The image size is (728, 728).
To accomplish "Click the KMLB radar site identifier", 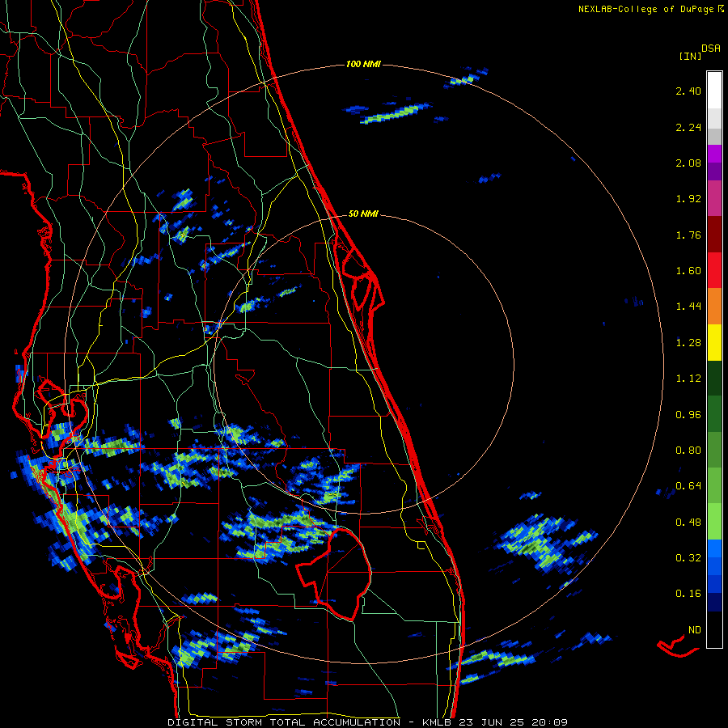I will tap(438, 722).
